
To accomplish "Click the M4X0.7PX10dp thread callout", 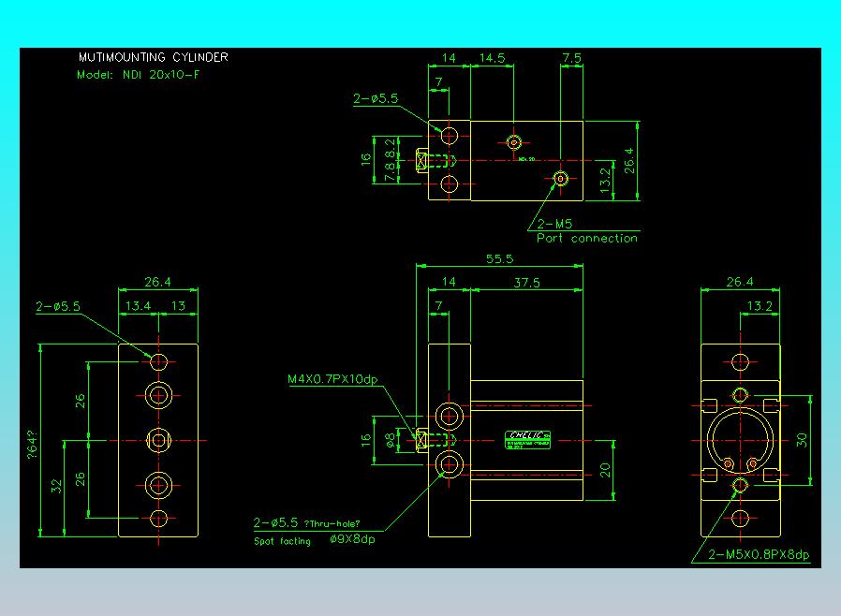I will pyautogui.click(x=332, y=380).
